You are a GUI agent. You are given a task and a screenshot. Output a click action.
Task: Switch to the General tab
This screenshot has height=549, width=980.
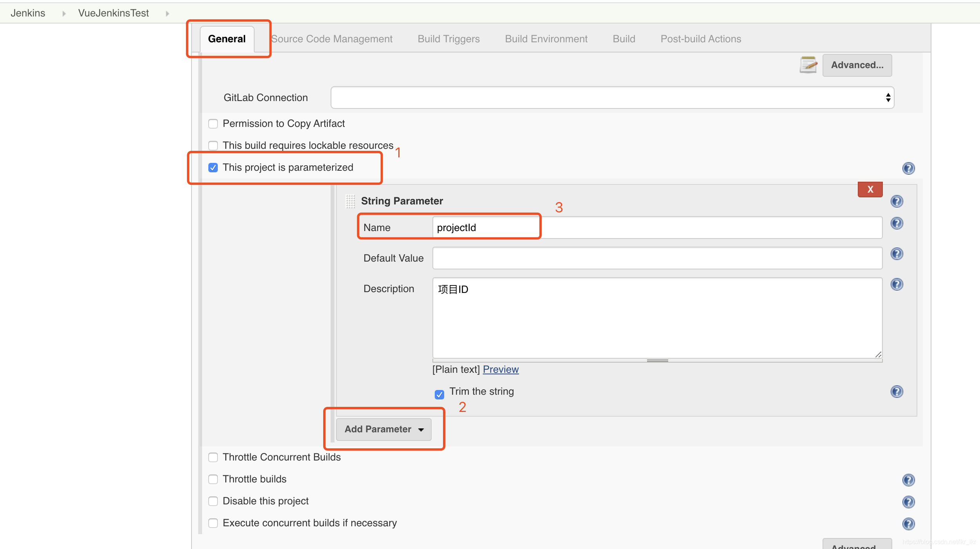(x=227, y=39)
